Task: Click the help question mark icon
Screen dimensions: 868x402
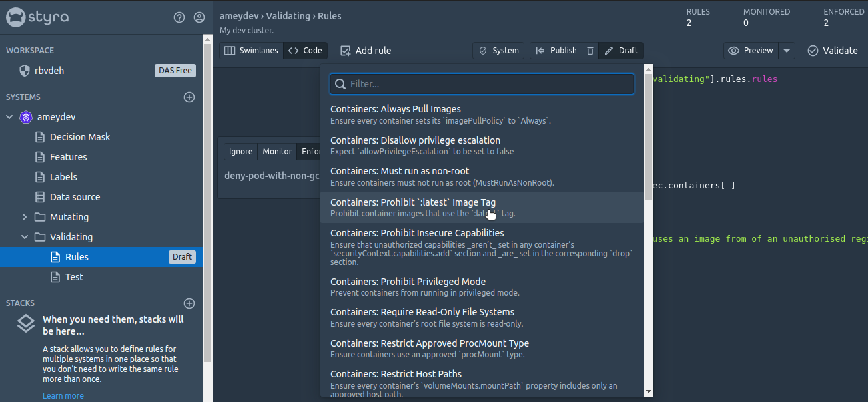Action: [x=179, y=17]
